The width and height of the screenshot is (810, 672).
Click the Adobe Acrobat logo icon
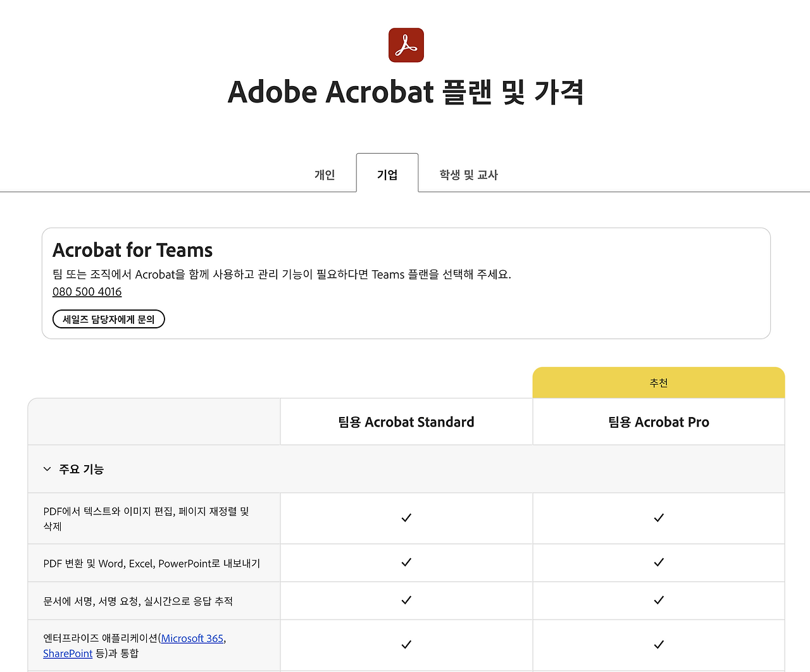pyautogui.click(x=406, y=45)
